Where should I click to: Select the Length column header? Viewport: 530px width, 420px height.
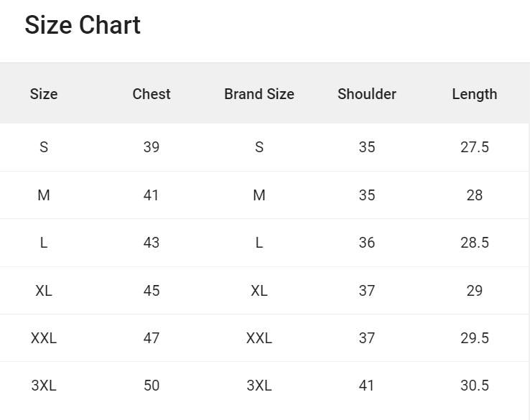(x=475, y=94)
